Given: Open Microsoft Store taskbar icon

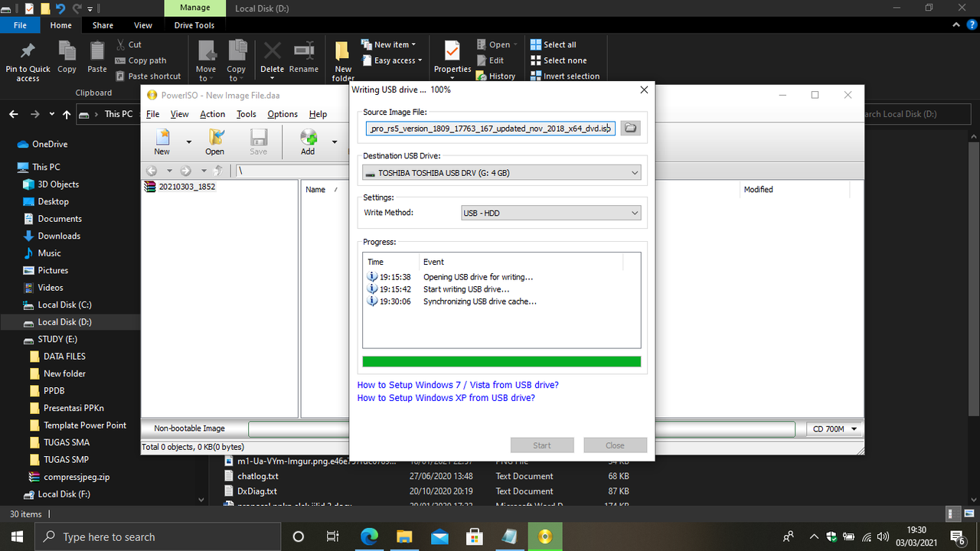Looking at the screenshot, I should pyautogui.click(x=475, y=536).
